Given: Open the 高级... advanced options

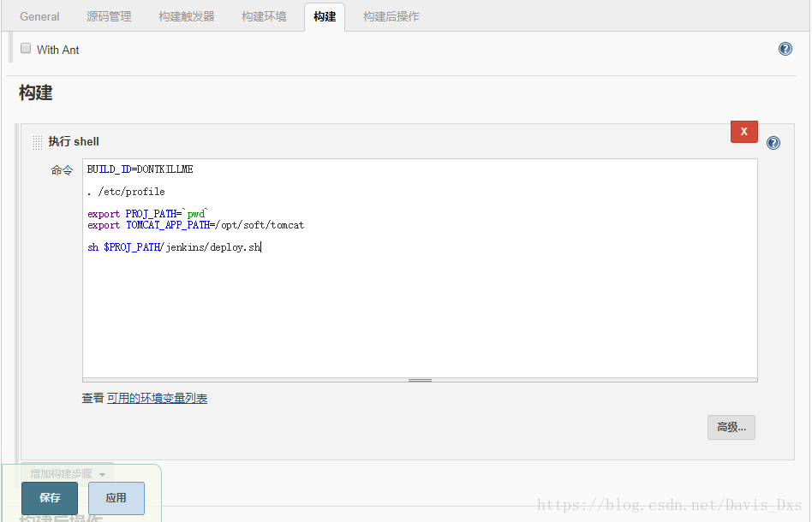Looking at the screenshot, I should (x=731, y=427).
